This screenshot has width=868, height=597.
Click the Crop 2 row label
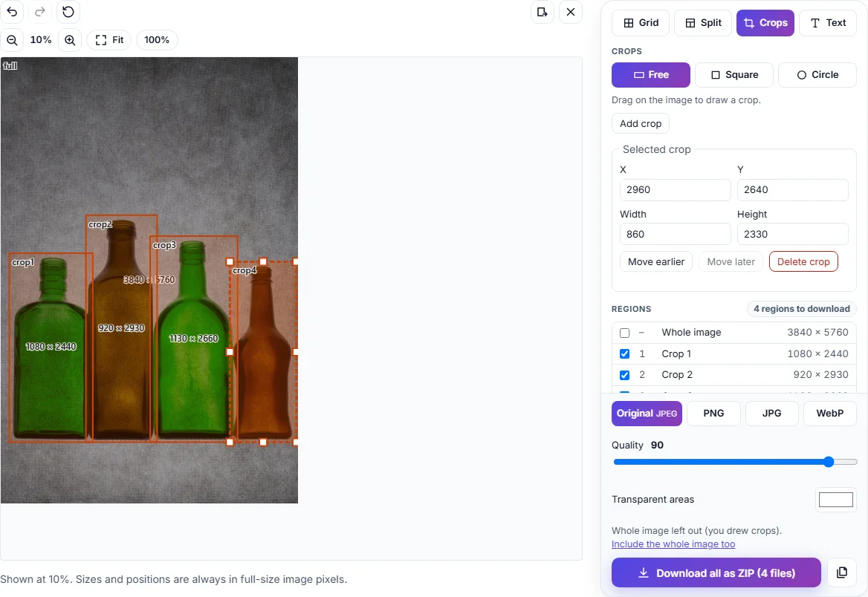point(677,374)
